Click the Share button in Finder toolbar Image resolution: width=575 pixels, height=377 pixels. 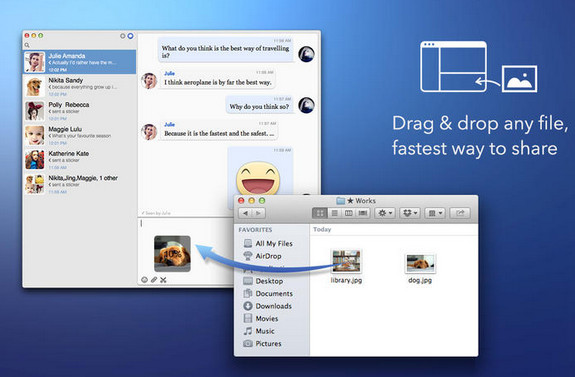[x=460, y=213]
